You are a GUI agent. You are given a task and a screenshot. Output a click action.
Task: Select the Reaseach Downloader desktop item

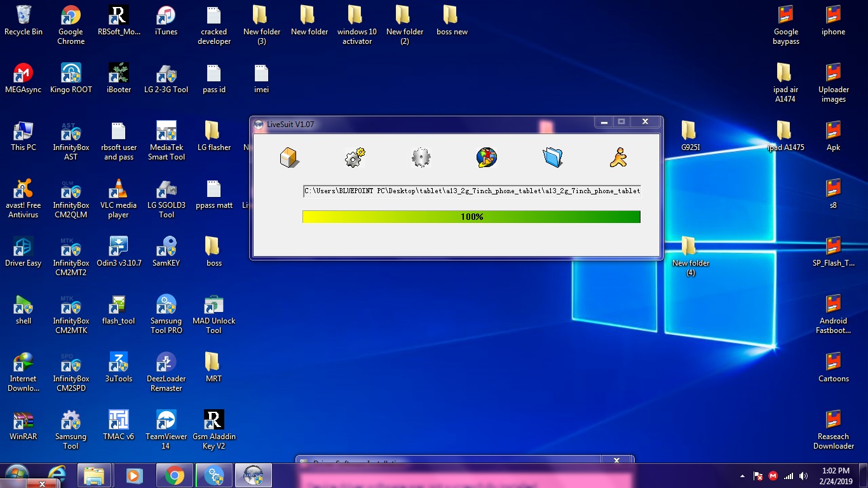(x=833, y=430)
